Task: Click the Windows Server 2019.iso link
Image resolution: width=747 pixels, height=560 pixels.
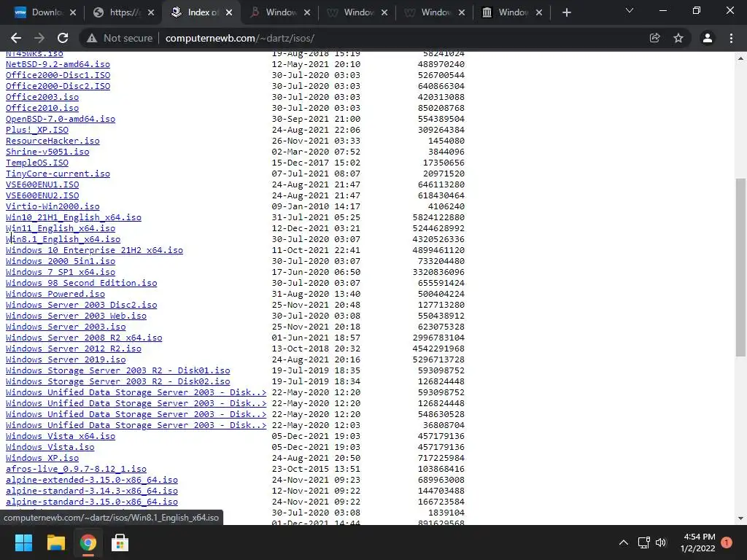Action: coord(66,360)
